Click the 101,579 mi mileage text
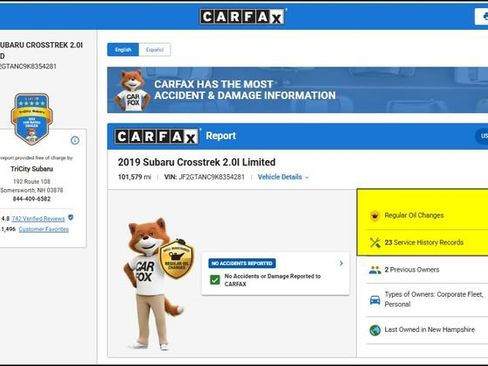The image size is (488, 366). click(x=134, y=177)
